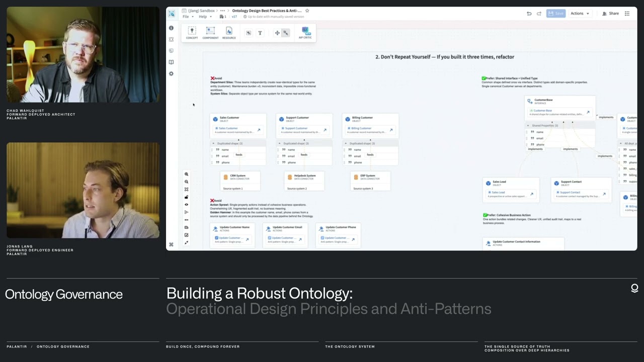
Task: Collapse Sales Customer's Duplicated shape section
Action: click(x=213, y=144)
